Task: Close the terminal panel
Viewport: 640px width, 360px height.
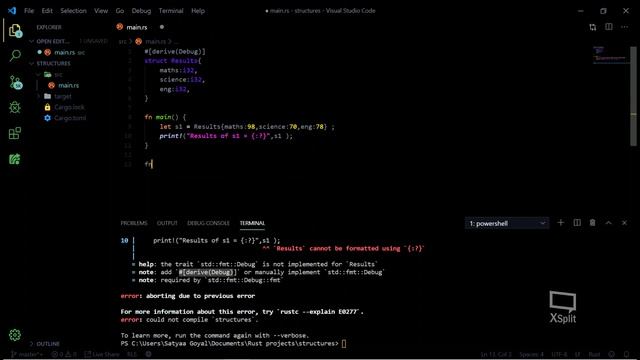Action: [x=624, y=223]
